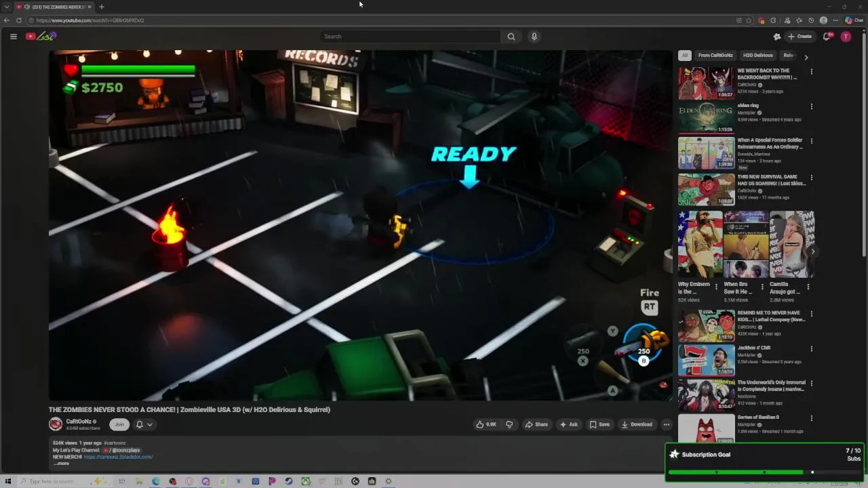Open the pink T account avatar

tap(846, 37)
